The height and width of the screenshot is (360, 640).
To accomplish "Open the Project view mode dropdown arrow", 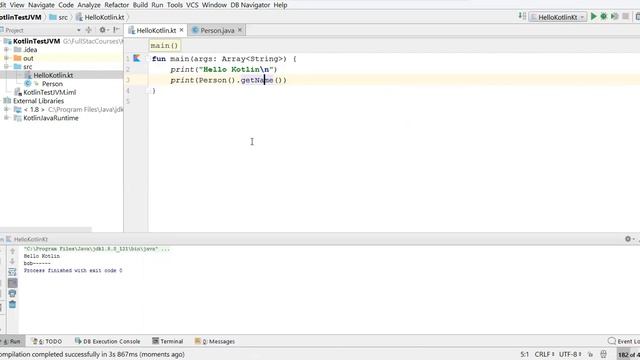I will [x=78, y=31].
